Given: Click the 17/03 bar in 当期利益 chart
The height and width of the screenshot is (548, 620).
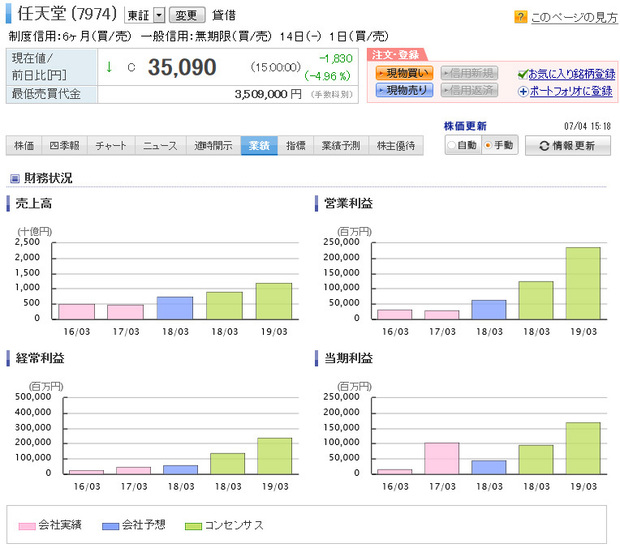Looking at the screenshot, I should pos(442,459).
